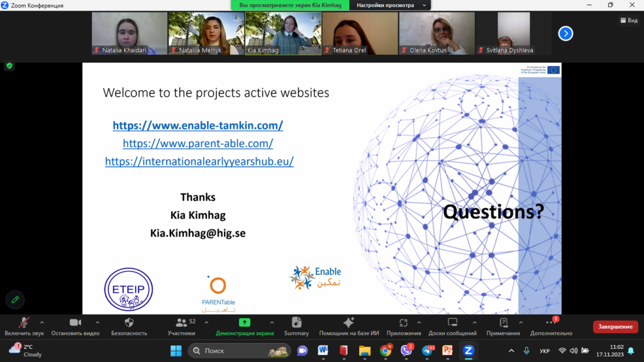Open Whiteboards (Доски сообщений)
This screenshot has height=362, width=644.
(452, 323)
